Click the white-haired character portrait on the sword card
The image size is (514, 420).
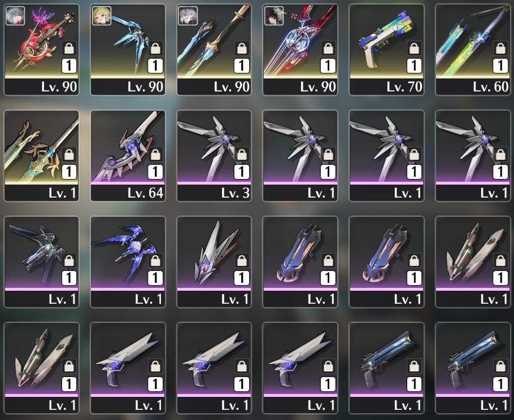click(188, 16)
